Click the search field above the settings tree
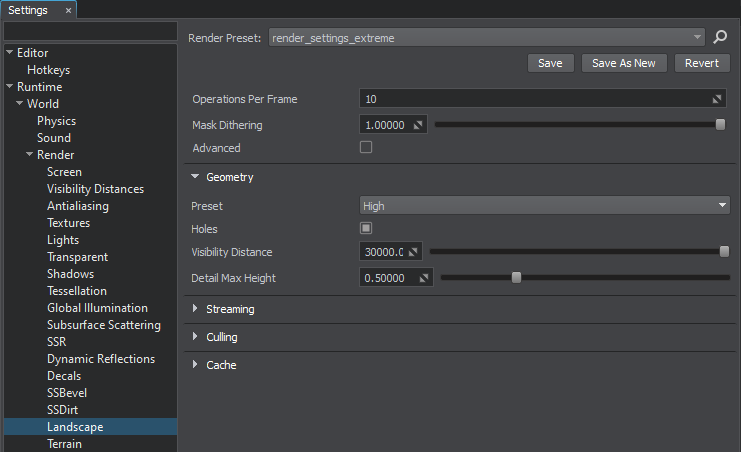Image resolution: width=741 pixels, height=452 pixels. [x=89, y=33]
